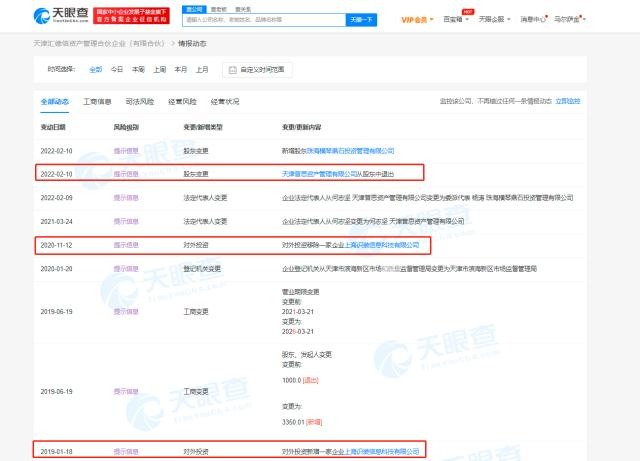Image resolution: width=640 pixels, height=461 pixels.
Task: Open 消息中心 notifications
Action: (533, 19)
